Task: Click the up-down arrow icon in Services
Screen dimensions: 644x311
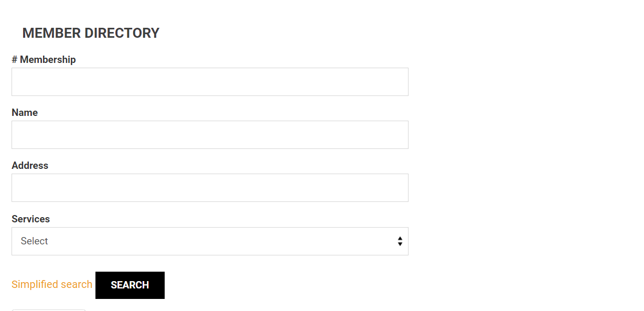Action: [400, 241]
